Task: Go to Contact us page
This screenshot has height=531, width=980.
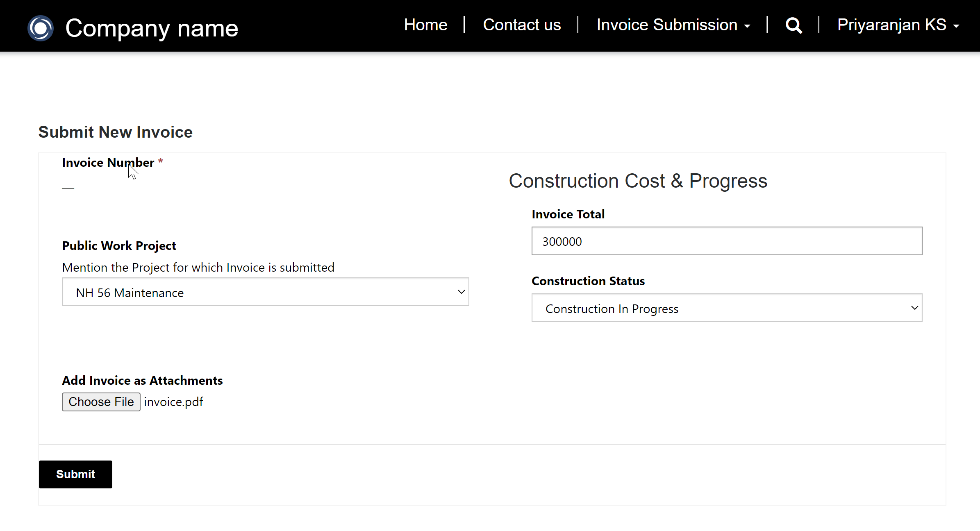Action: tap(522, 25)
